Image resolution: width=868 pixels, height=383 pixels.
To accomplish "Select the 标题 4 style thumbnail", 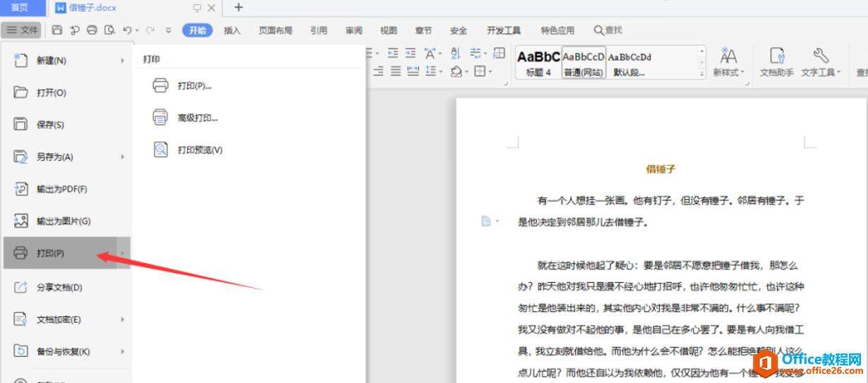I will click(x=538, y=62).
